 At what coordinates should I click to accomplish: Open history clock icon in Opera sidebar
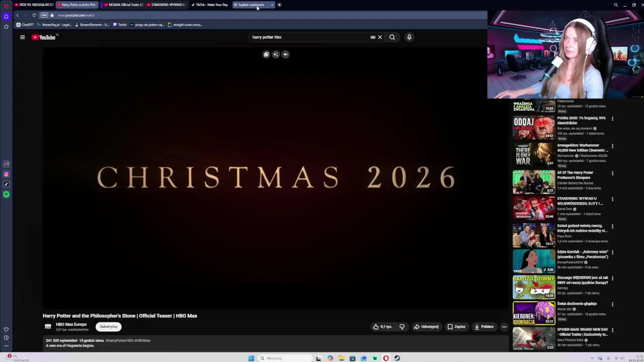click(x=6, y=338)
